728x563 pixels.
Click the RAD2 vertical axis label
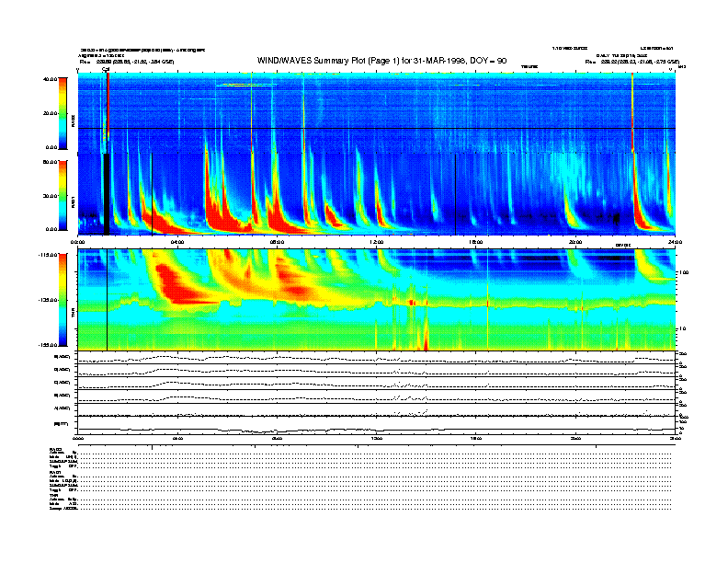point(73,122)
